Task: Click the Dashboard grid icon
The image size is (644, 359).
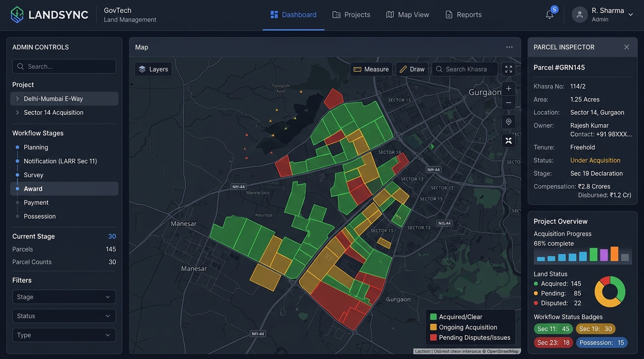Action: (x=274, y=14)
